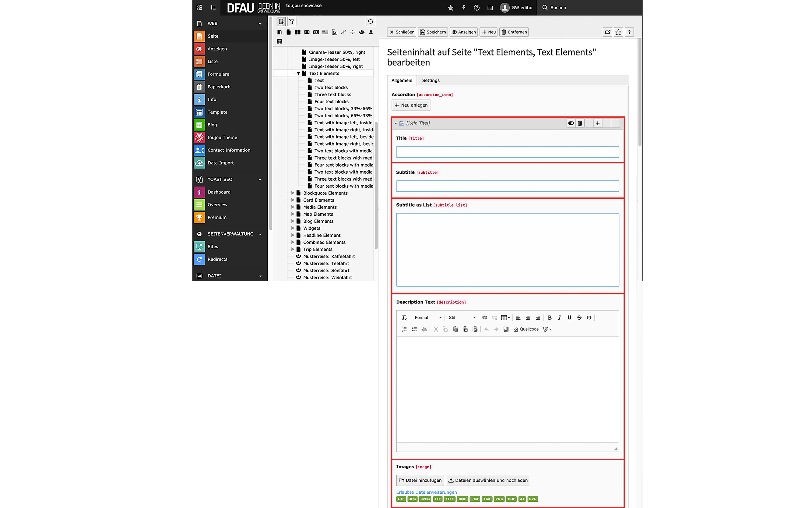Insert blockquote in description editor

(x=589, y=318)
